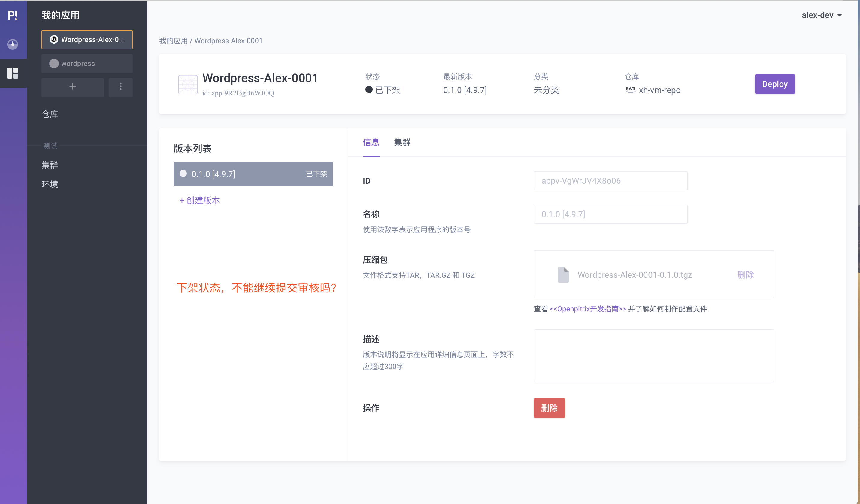Click the 版本列表 heading
Image resolution: width=860 pixels, height=504 pixels.
coord(192,148)
